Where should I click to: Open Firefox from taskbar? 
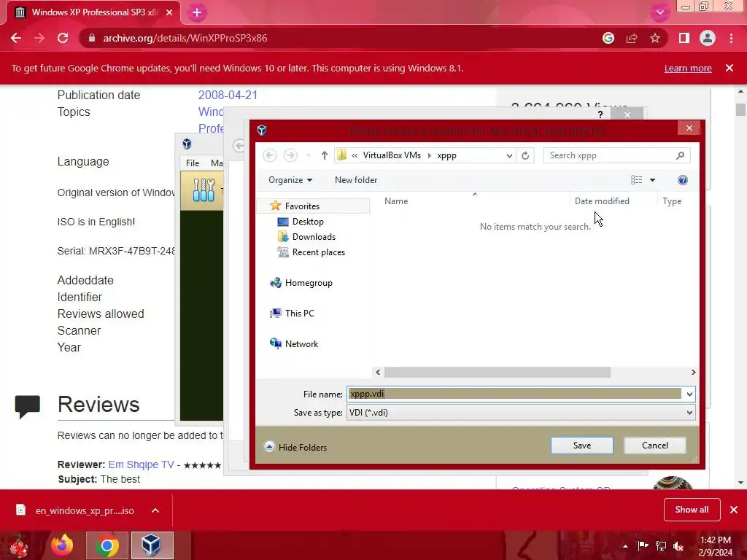[63, 545]
